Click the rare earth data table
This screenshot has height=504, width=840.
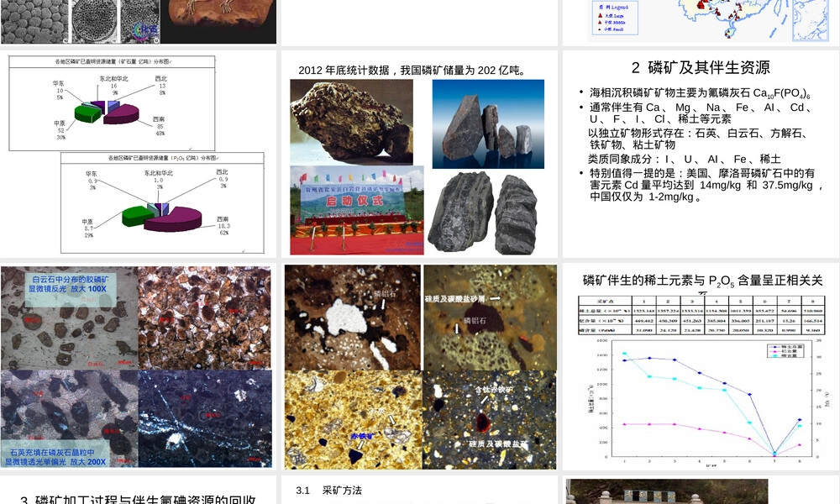point(701,315)
